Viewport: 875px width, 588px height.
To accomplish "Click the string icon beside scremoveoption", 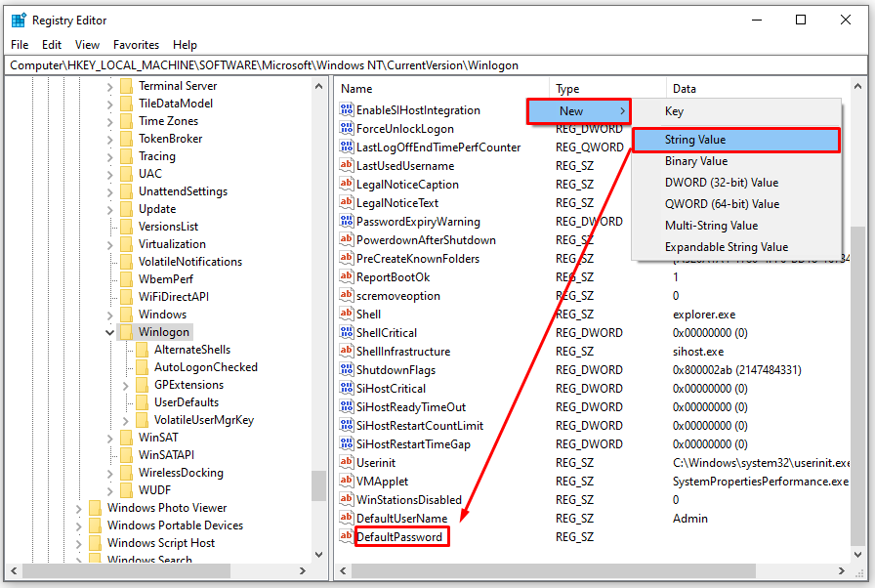I will point(346,295).
